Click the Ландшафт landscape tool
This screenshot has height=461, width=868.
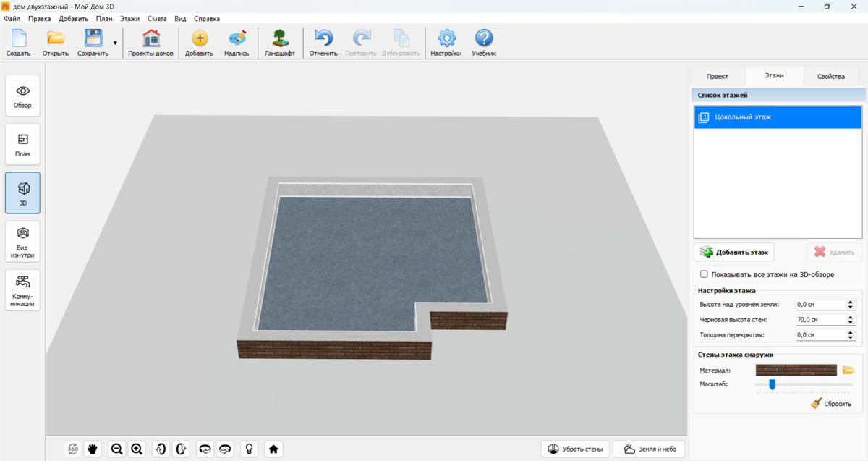279,43
